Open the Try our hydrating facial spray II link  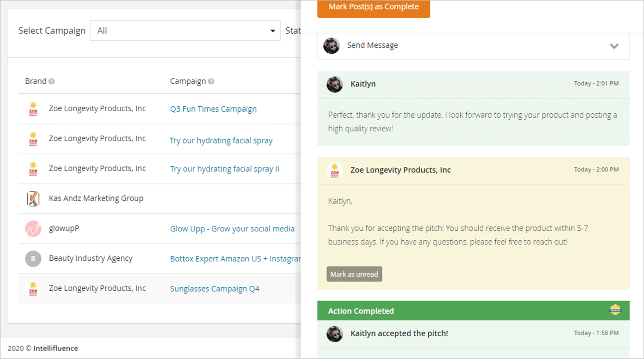coord(225,169)
